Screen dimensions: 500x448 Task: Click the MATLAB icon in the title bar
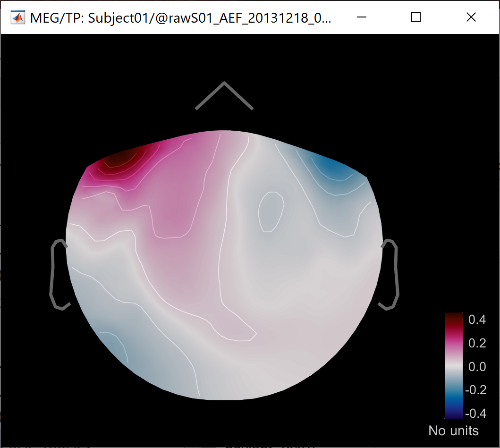17,17
